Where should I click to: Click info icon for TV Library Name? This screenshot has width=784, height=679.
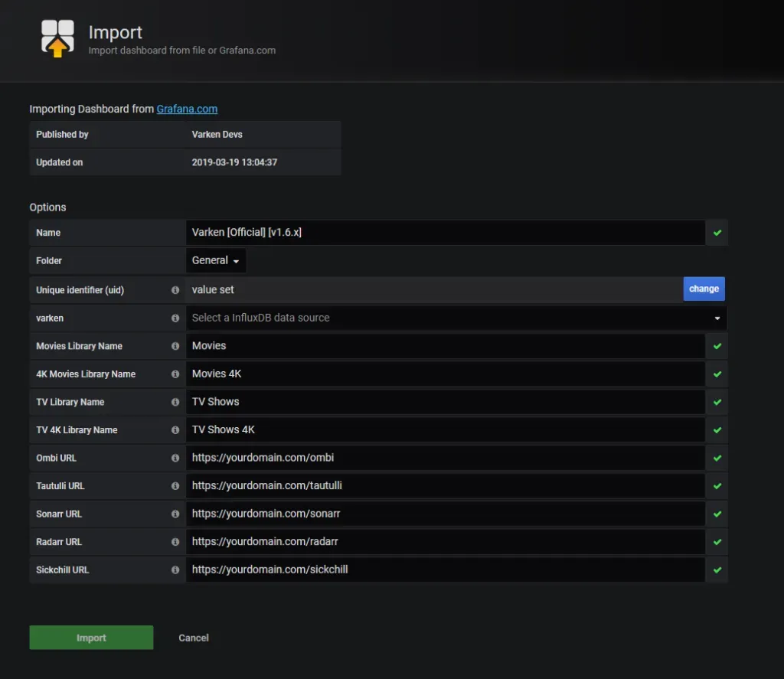175,402
